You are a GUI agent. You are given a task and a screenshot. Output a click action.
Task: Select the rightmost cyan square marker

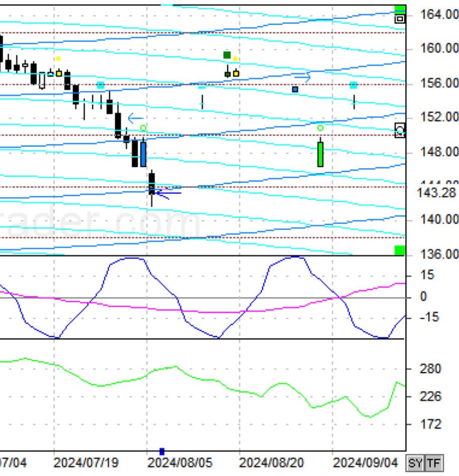click(353, 85)
